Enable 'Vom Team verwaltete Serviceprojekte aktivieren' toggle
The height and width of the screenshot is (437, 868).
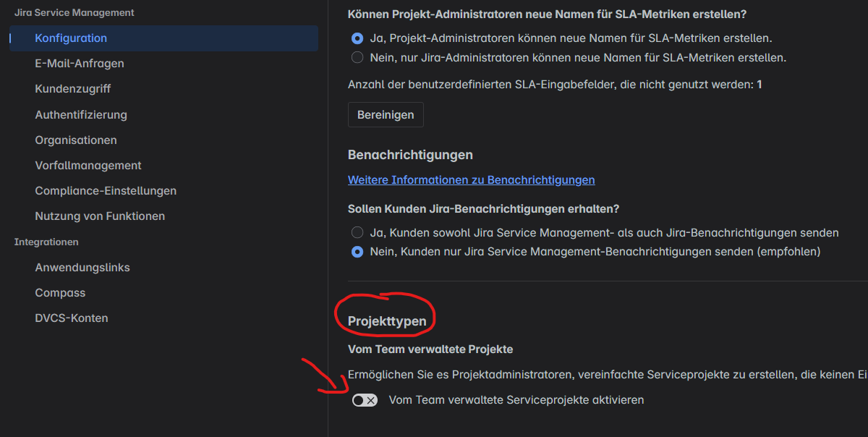coord(365,400)
